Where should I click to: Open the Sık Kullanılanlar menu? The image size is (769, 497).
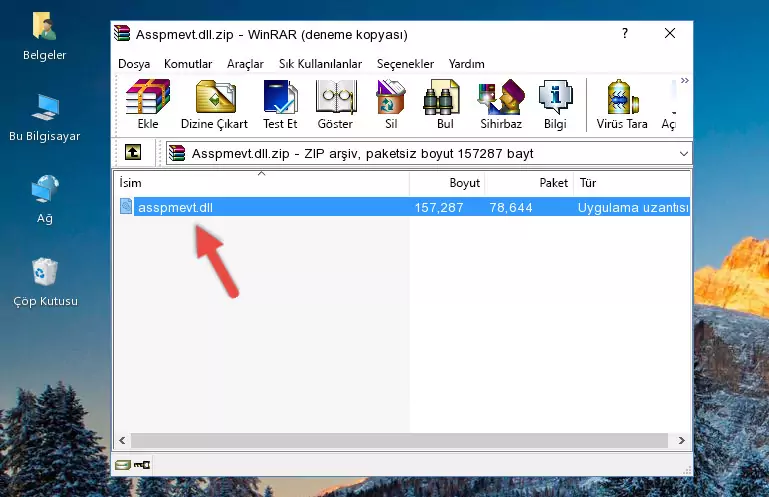(x=320, y=64)
